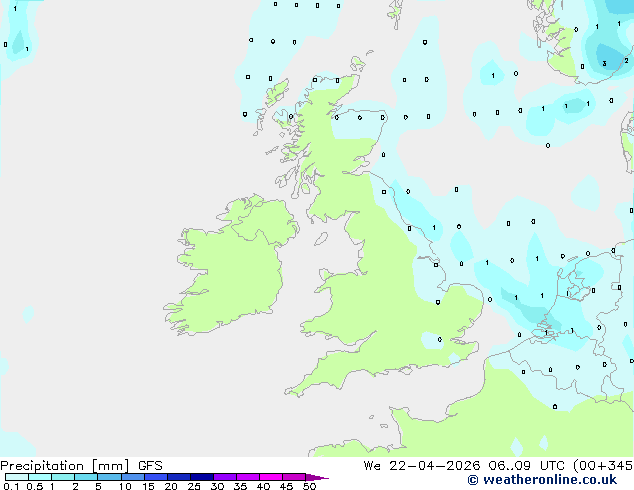The width and height of the screenshot is (634, 490).
Task: Click the legend label '0.5'
Action: click(35, 486)
